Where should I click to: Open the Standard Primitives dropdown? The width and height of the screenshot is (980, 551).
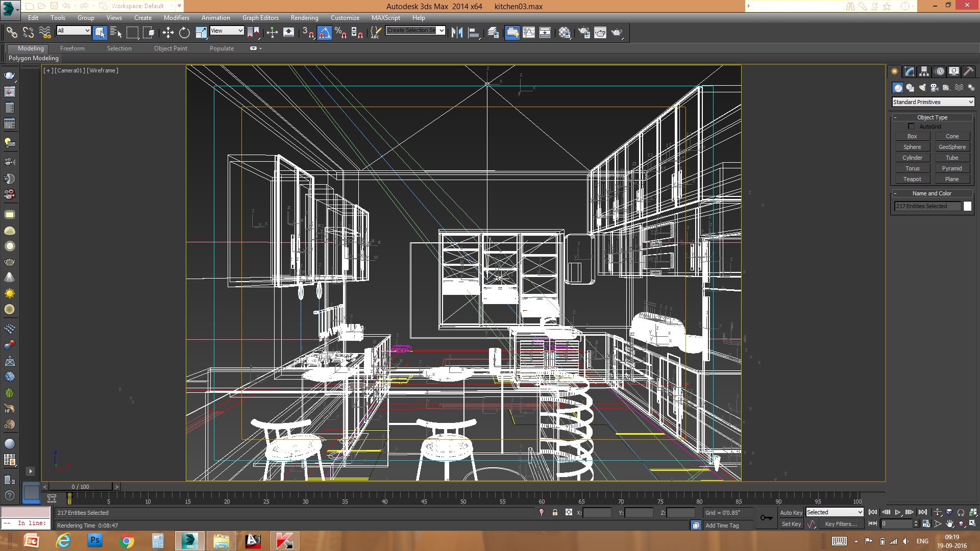coord(933,102)
